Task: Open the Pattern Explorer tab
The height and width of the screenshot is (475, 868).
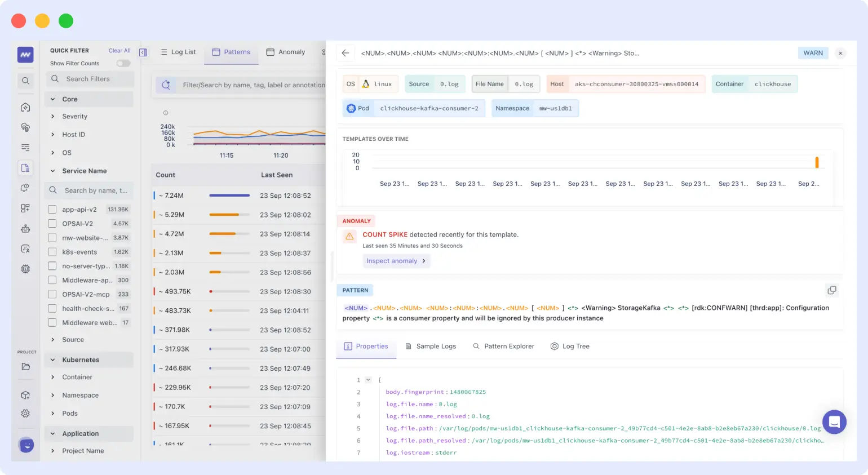Action: pos(503,346)
